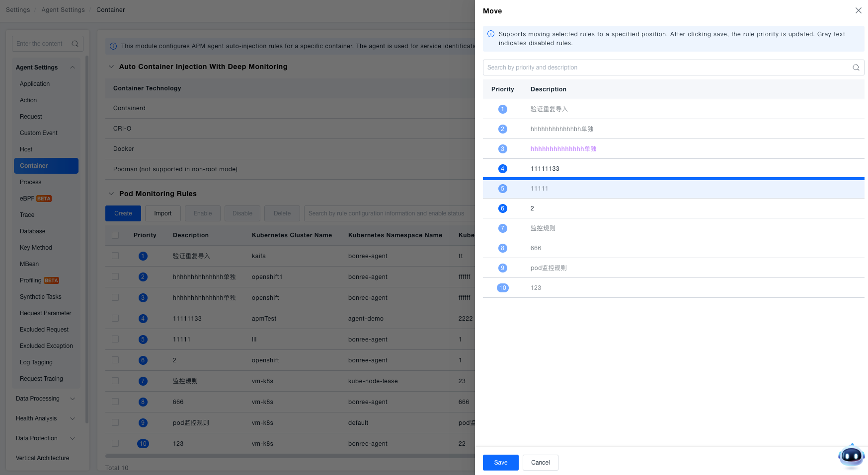Check the box for the 11111133 rule row
The image size is (868, 475).
click(115, 318)
